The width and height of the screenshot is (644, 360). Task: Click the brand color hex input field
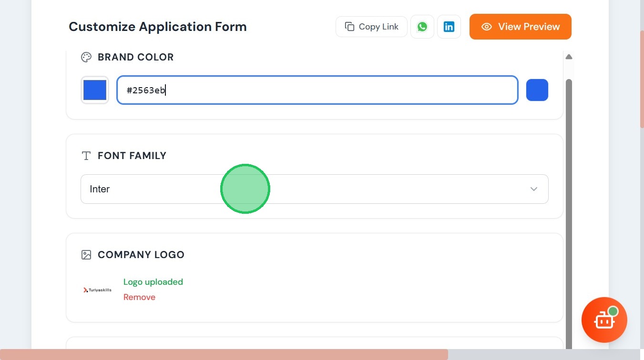coord(317,90)
